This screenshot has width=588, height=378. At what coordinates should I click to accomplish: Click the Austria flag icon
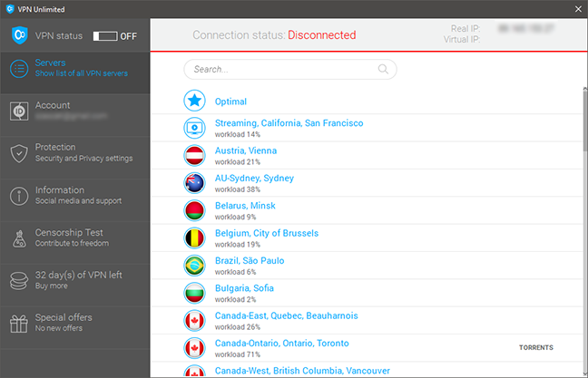(x=194, y=156)
